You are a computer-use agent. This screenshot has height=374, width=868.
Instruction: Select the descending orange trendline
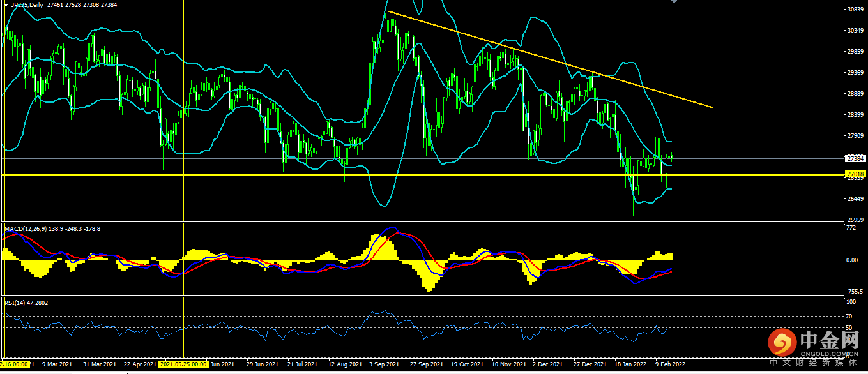coord(549,59)
